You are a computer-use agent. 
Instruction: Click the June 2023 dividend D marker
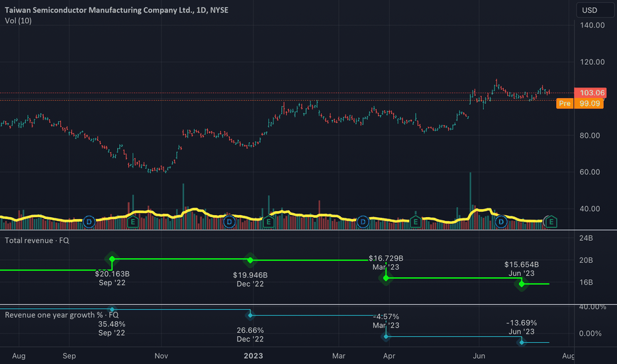point(501,222)
